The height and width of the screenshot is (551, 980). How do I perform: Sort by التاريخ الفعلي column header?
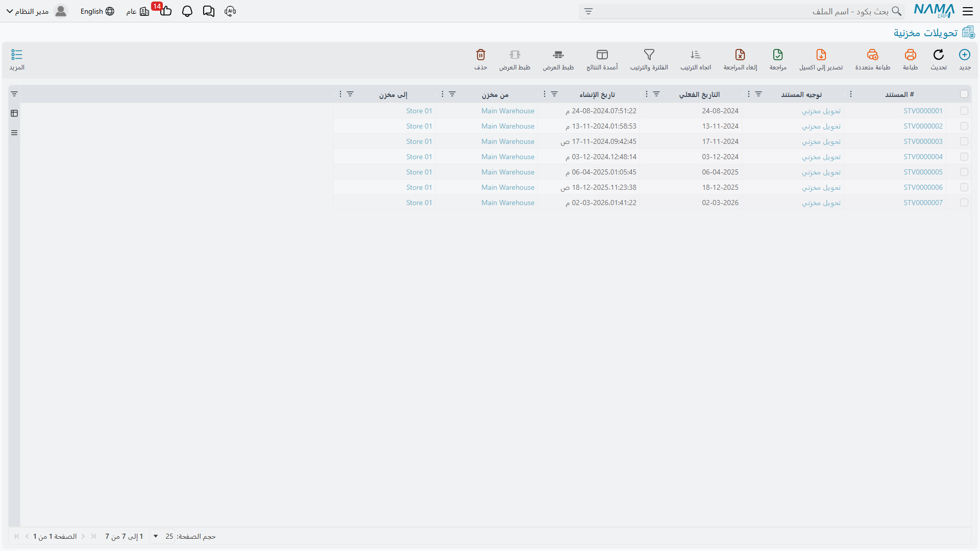(699, 94)
